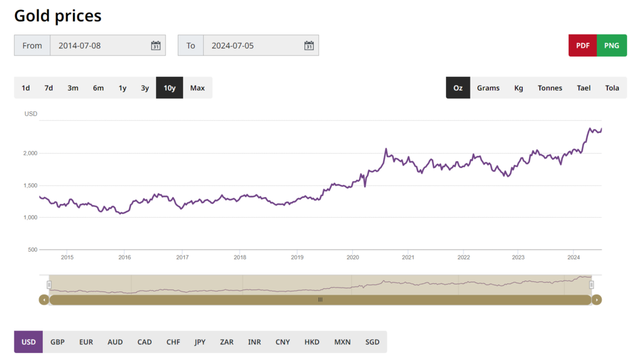This screenshot has width=644, height=355.
Task: Show gold prices in EUR
Action: tap(86, 342)
